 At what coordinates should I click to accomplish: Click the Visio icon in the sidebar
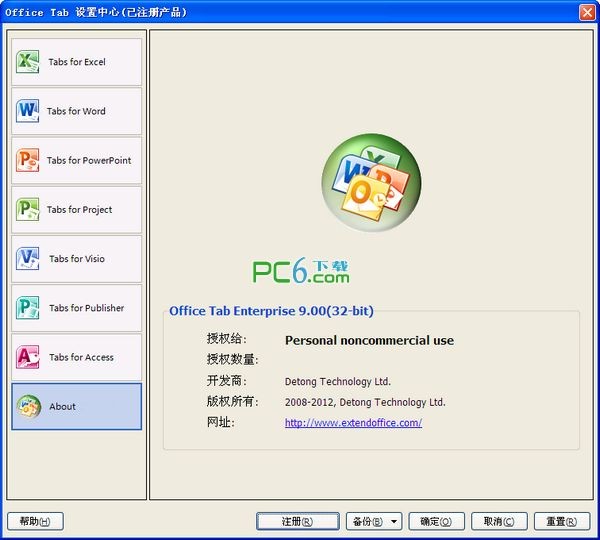28,258
